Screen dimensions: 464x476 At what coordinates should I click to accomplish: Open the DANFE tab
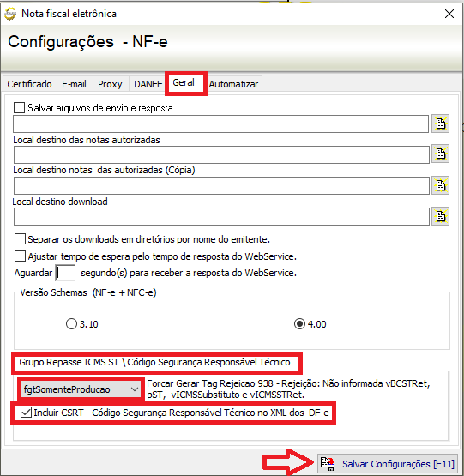(x=148, y=84)
